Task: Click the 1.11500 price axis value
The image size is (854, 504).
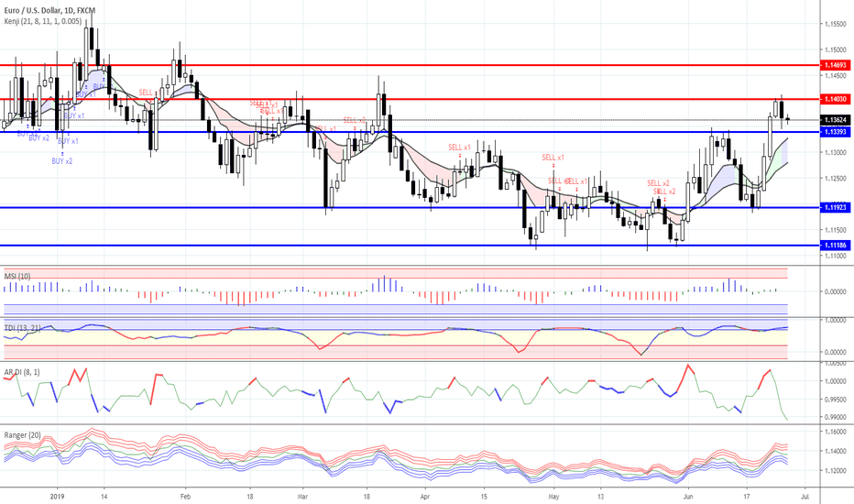Action: pos(836,230)
